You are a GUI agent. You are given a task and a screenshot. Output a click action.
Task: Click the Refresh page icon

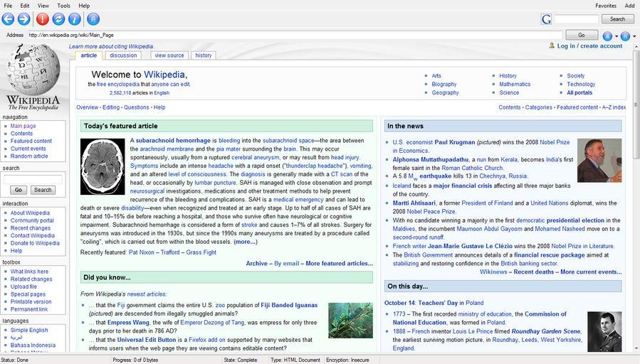[x=58, y=19]
